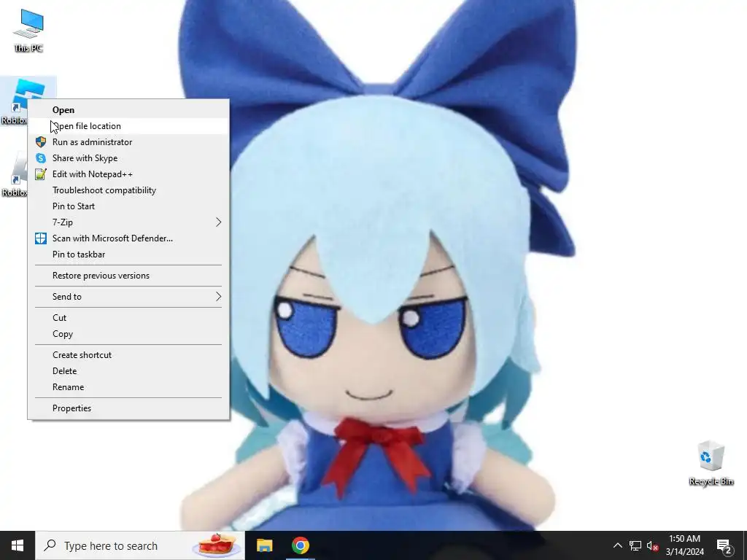Expand the 7-Zip submenu
Screen dimensions: 747x560
click(x=128, y=222)
